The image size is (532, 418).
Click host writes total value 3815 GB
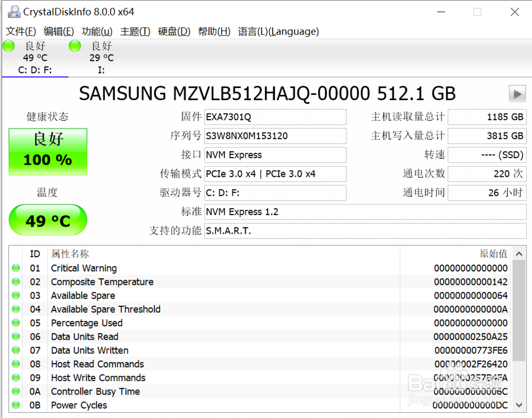pyautogui.click(x=487, y=136)
